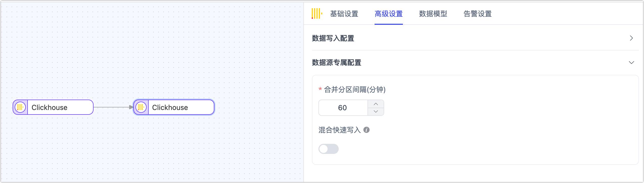
Task: Click the increment arrow of 合并分区间隔
Action: [x=376, y=104]
